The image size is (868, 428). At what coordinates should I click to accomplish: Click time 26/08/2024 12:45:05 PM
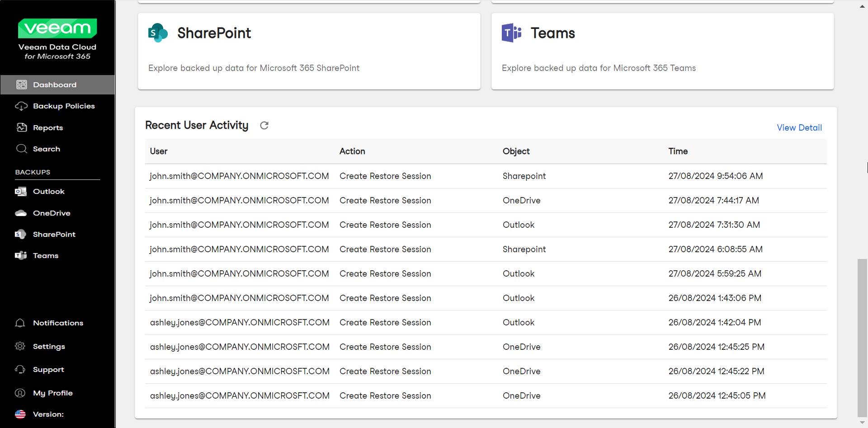717,395
